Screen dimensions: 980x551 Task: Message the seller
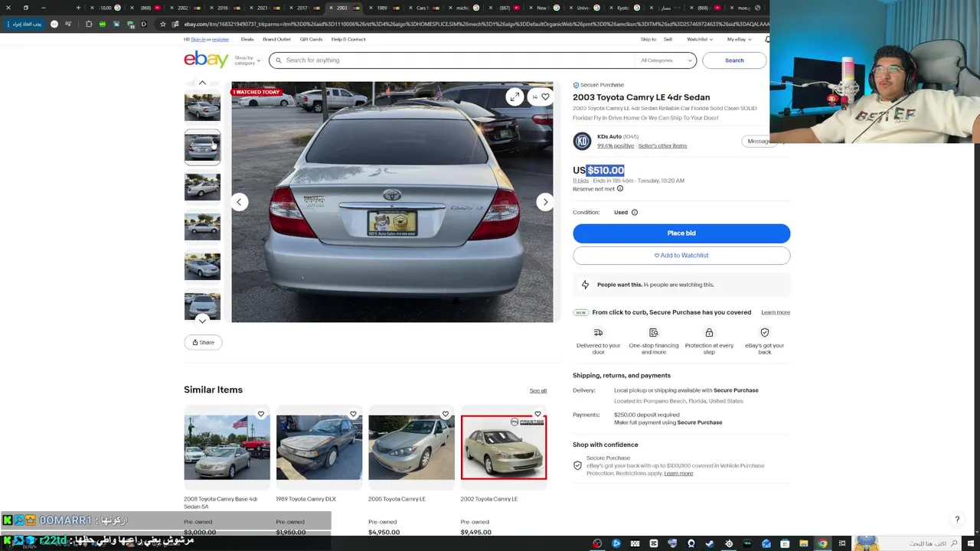point(759,141)
